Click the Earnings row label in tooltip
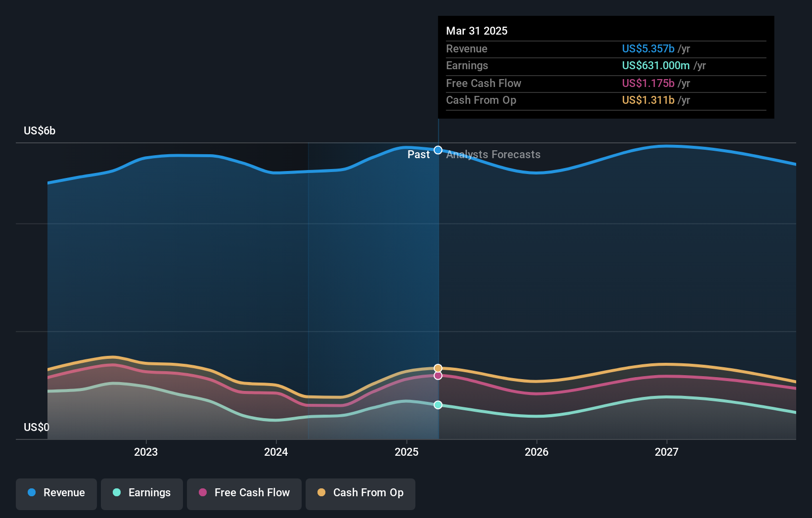Viewport: 812px width, 518px height. tap(467, 65)
